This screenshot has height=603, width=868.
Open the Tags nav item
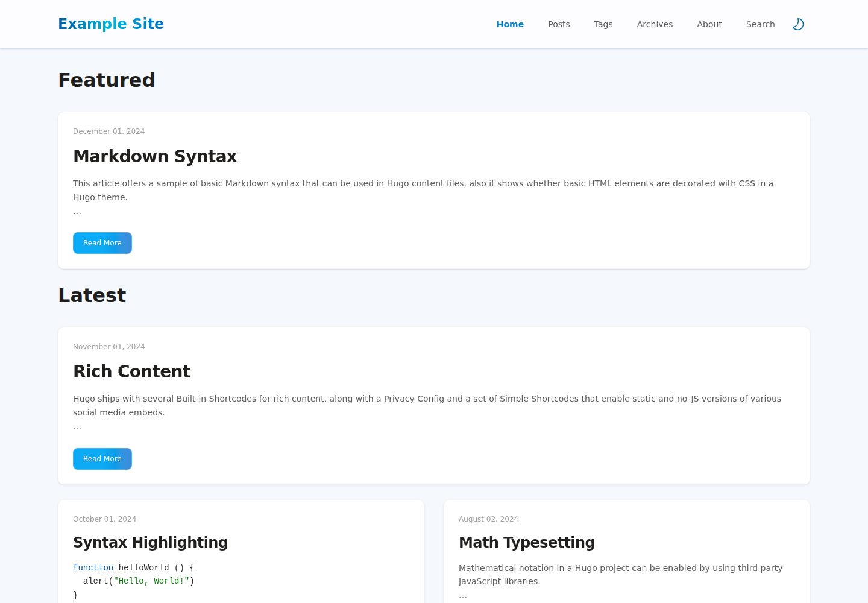(603, 24)
